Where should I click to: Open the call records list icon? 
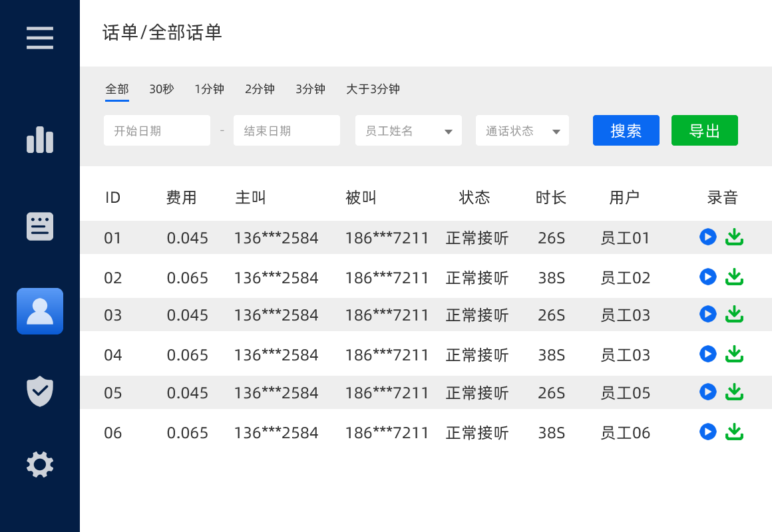click(x=40, y=227)
